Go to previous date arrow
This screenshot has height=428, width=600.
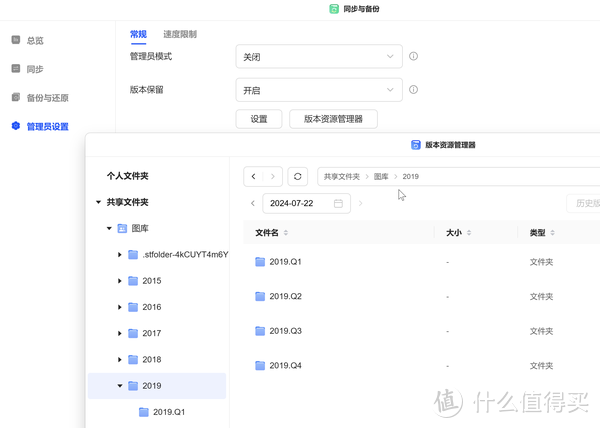(252, 204)
